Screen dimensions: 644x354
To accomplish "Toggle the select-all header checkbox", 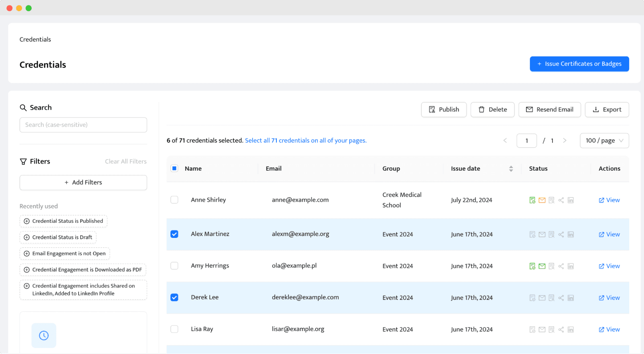I will tap(174, 168).
